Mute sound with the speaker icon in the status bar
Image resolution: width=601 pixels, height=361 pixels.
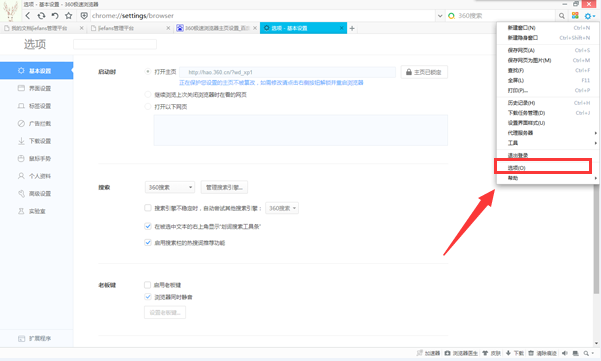click(565, 353)
